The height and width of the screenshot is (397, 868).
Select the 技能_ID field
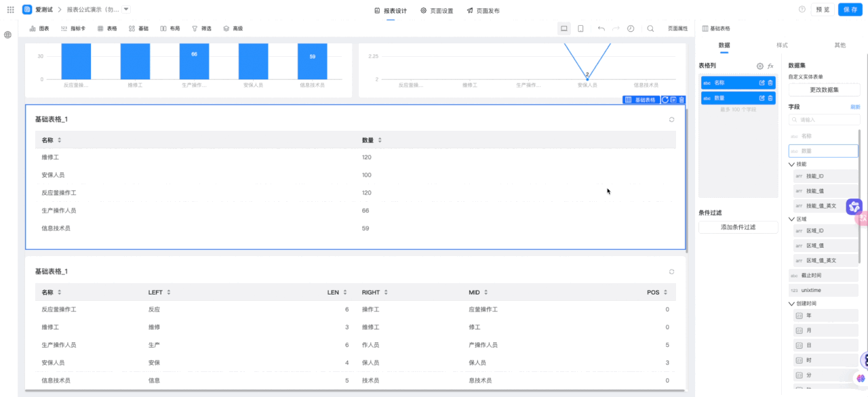[x=825, y=176]
